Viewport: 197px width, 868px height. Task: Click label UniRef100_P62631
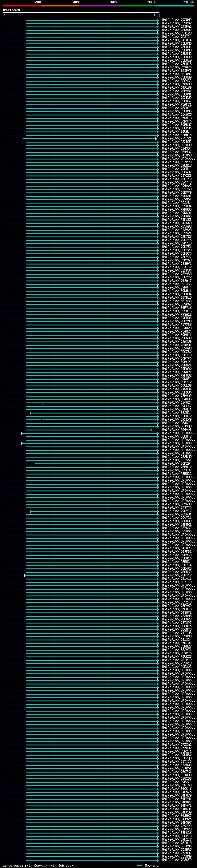(x=177, y=515)
